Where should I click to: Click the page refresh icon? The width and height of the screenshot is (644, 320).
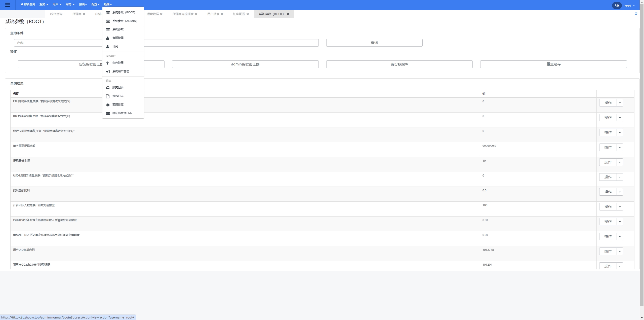click(636, 14)
